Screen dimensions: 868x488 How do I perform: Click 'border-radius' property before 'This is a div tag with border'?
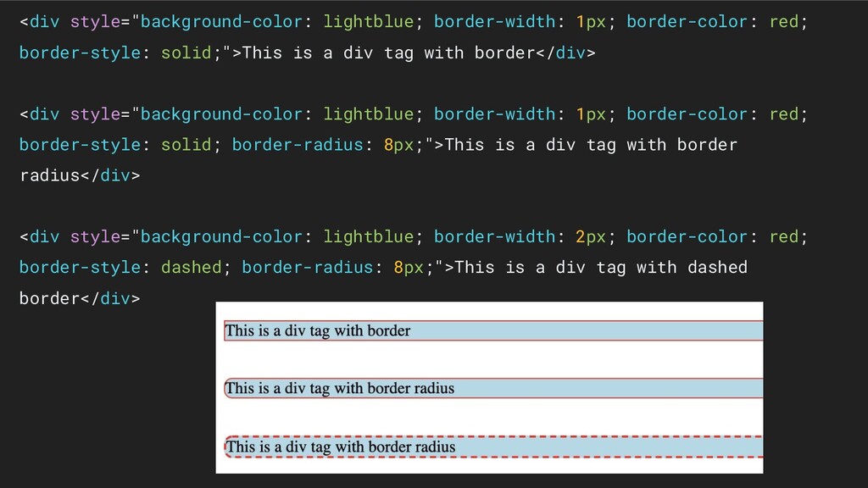pyautogui.click(x=298, y=145)
